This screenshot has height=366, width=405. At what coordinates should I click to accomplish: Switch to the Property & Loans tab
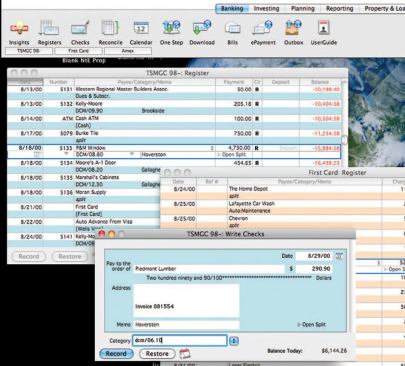point(384,9)
